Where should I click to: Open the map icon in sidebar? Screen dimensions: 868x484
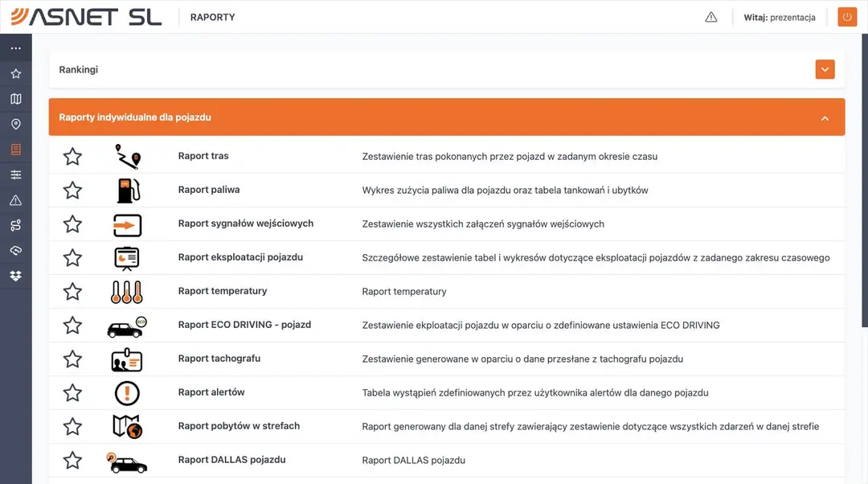pyautogui.click(x=15, y=99)
